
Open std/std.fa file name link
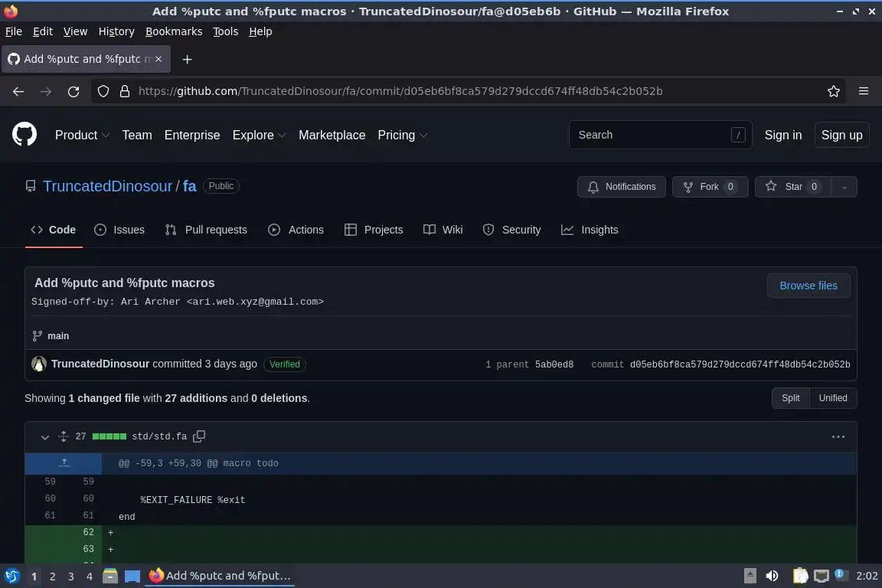tap(159, 436)
